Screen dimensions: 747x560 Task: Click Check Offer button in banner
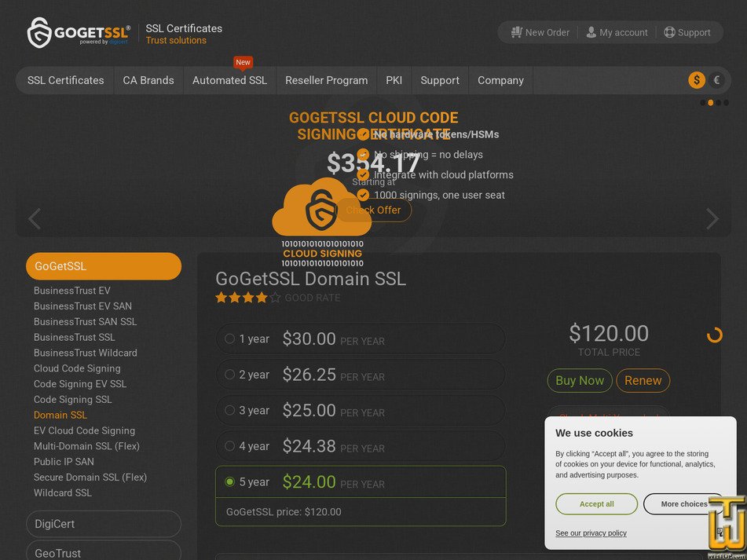[374, 210]
